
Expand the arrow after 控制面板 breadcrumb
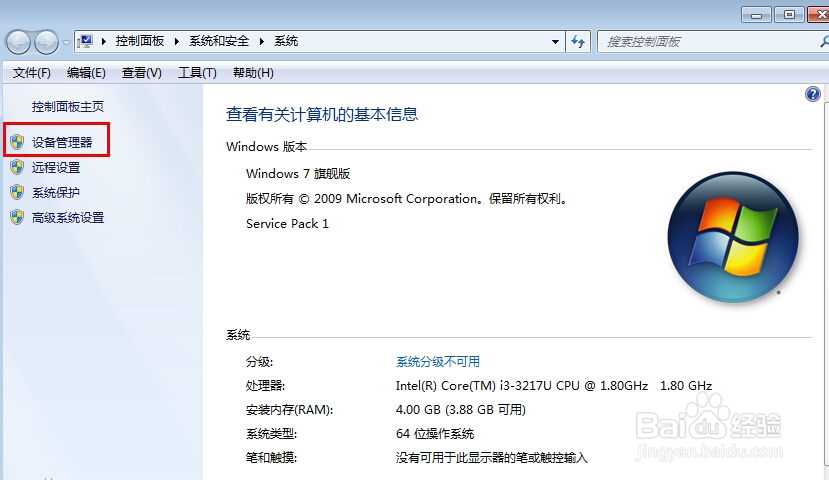click(x=177, y=41)
